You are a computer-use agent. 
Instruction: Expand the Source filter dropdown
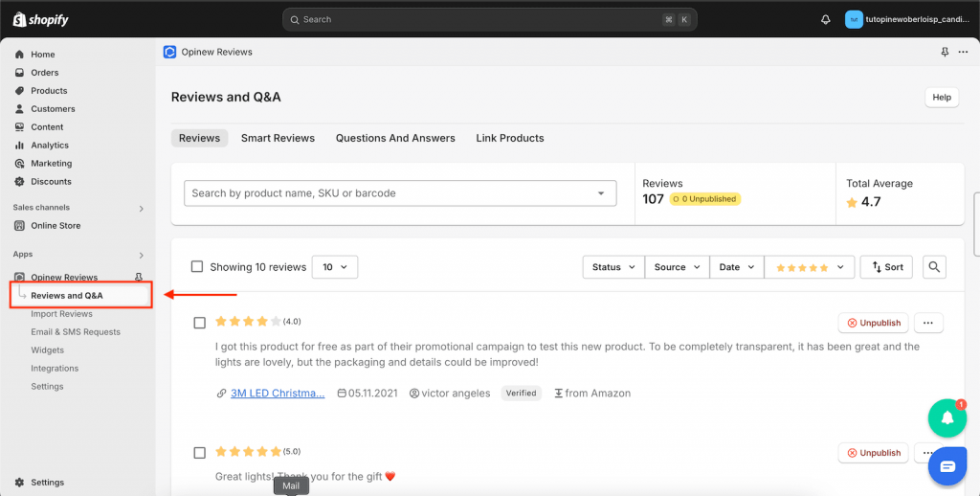677,267
